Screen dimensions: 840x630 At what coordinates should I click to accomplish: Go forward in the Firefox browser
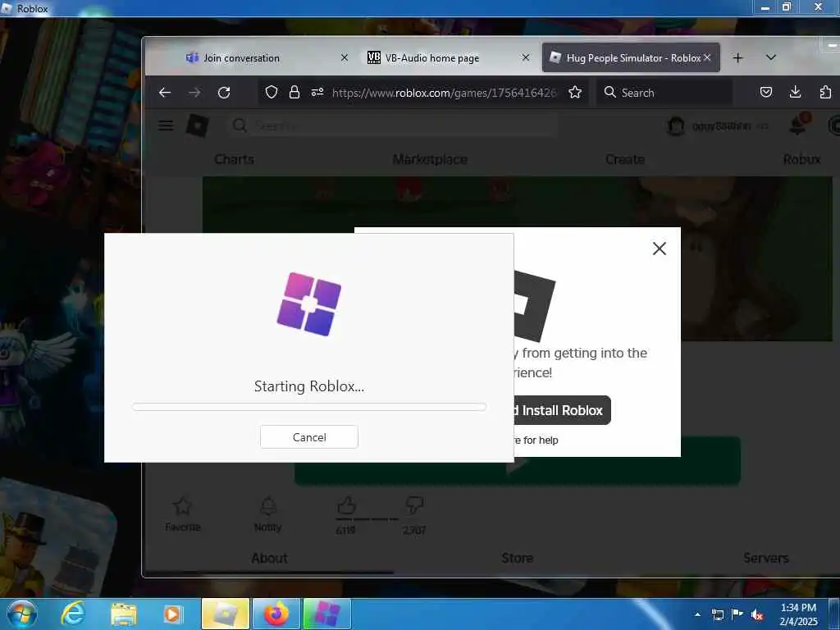click(194, 93)
